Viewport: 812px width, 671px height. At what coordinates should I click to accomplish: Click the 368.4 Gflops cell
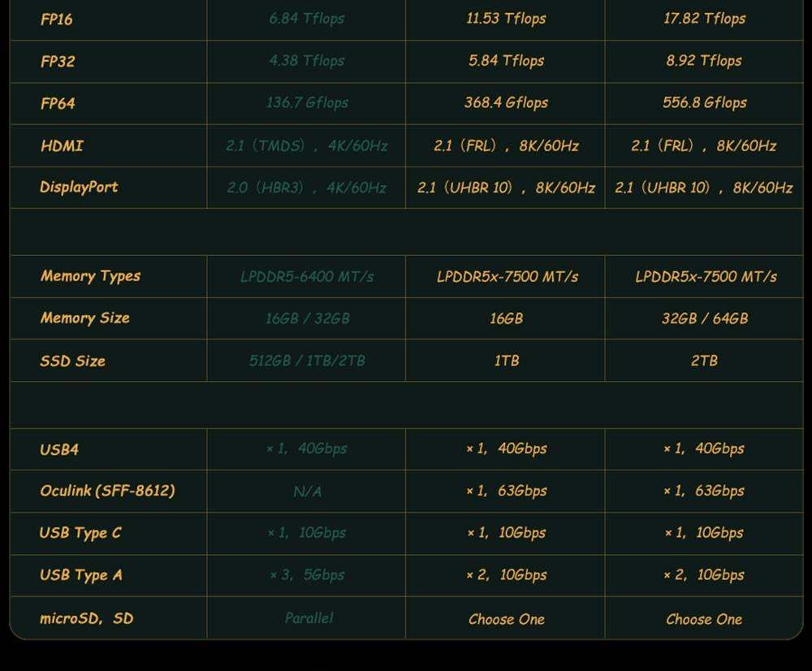point(506,103)
